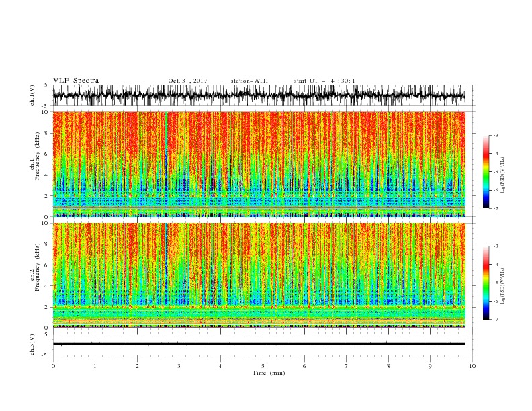Click the "ch.1 Frequency (kHz)" axis label

[35, 156]
